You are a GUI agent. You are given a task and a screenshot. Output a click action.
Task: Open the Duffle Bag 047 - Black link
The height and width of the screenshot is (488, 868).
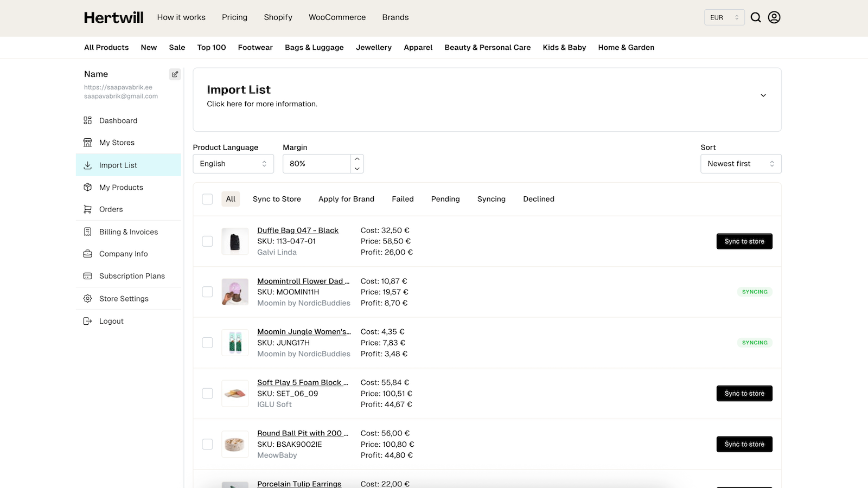[298, 230]
